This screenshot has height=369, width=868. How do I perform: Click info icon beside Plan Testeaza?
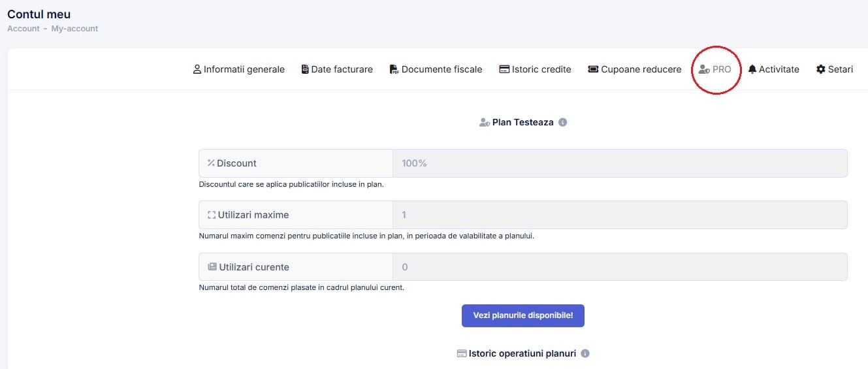tap(563, 122)
